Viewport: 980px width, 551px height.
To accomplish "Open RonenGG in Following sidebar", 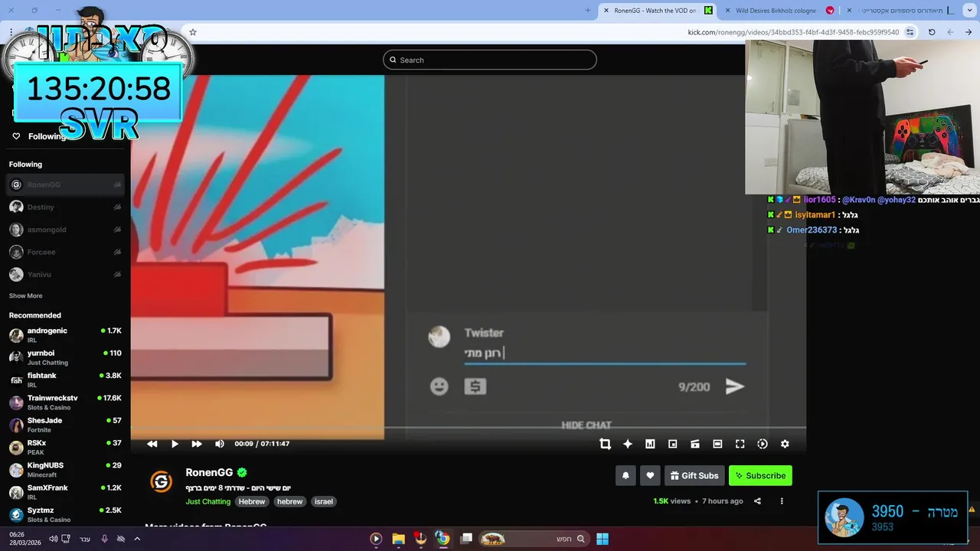I will (x=65, y=184).
